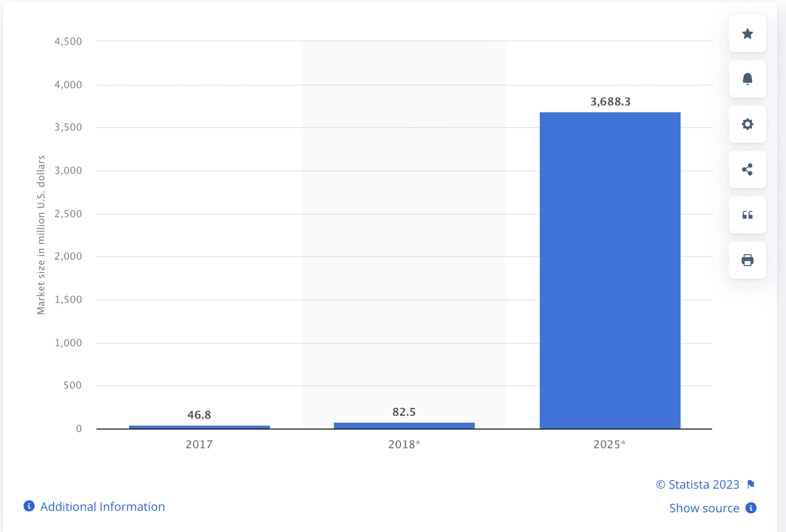Click the Show source link
This screenshot has width=786, height=532.
click(704, 508)
